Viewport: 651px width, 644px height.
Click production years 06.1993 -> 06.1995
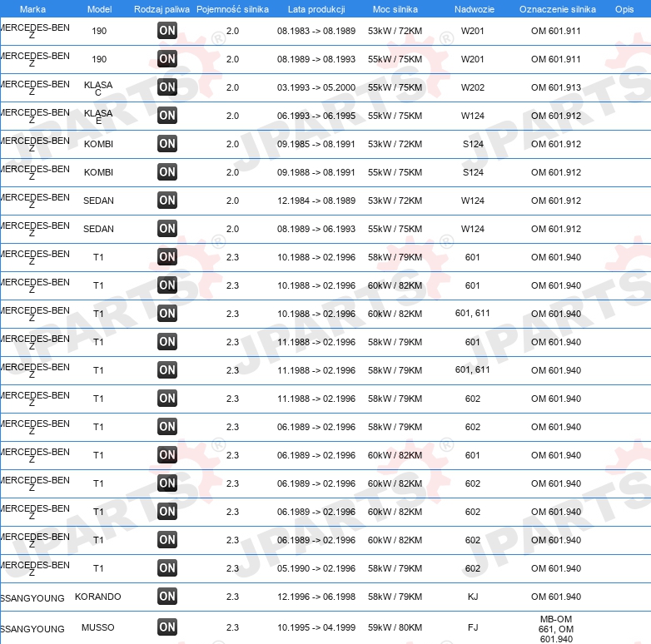click(316, 116)
